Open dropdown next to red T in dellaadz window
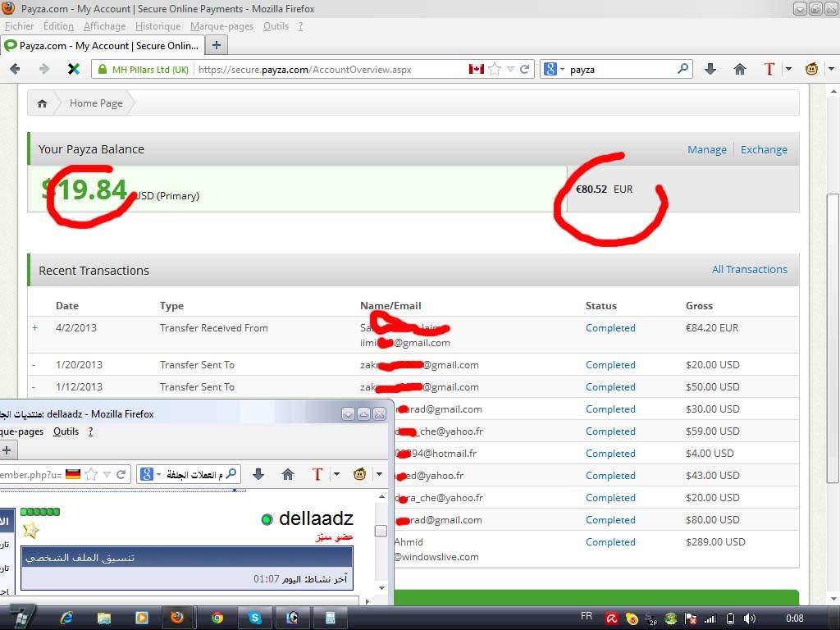This screenshot has width=840, height=630. [336, 474]
